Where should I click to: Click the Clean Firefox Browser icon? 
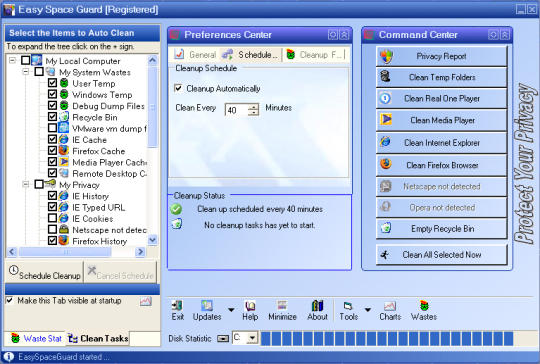(x=386, y=164)
